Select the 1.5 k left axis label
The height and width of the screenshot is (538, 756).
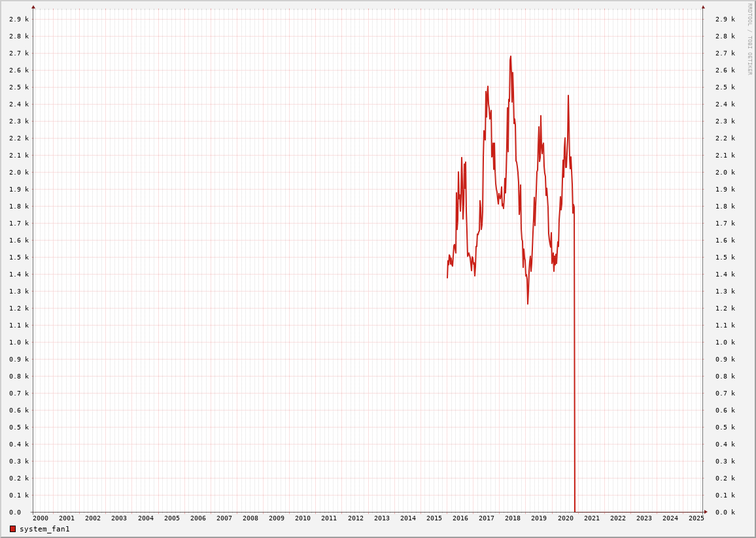(19, 258)
